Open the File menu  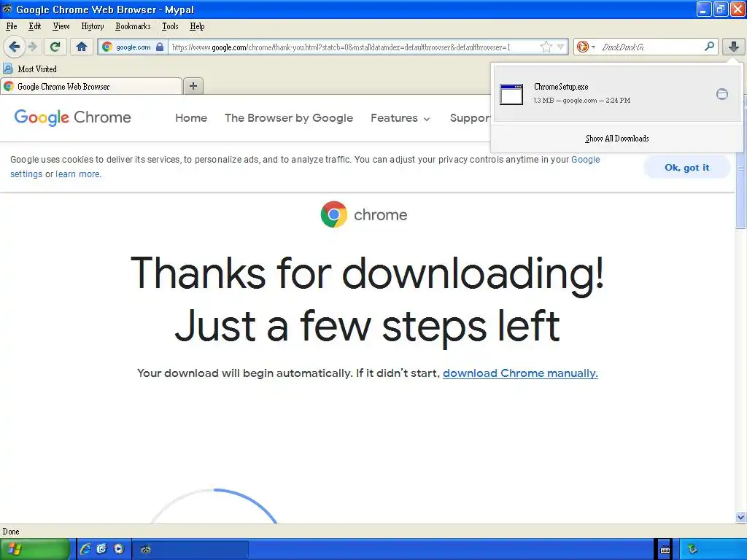[x=12, y=26]
